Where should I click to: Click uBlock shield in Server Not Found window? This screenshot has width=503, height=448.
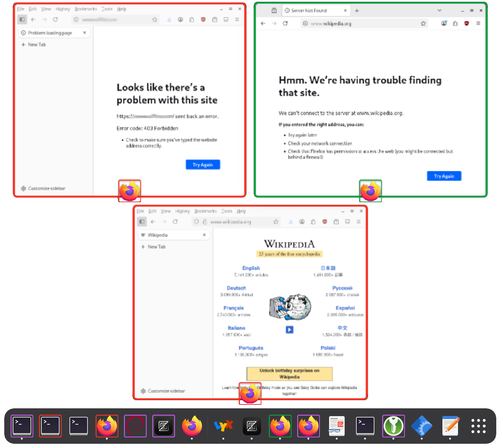tap(467, 23)
